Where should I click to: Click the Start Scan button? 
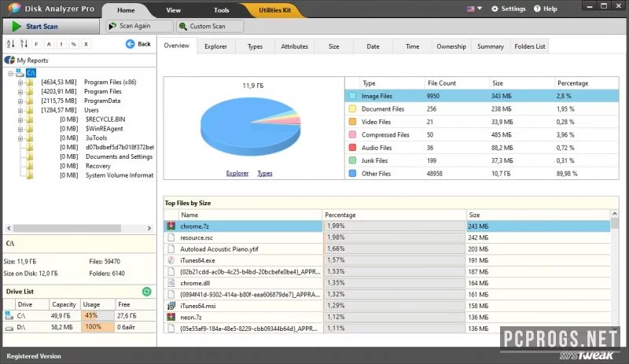click(x=51, y=26)
